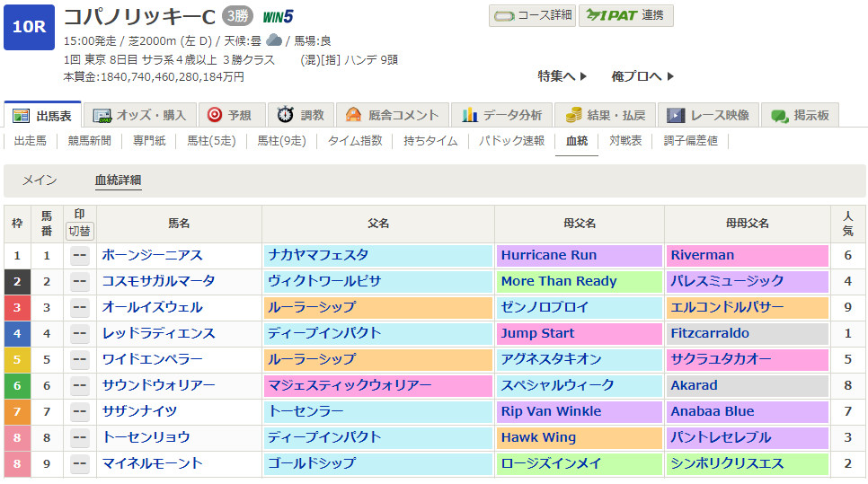Click the 出馬表 tab icon
Screen dimensions: 868x484
(22, 116)
